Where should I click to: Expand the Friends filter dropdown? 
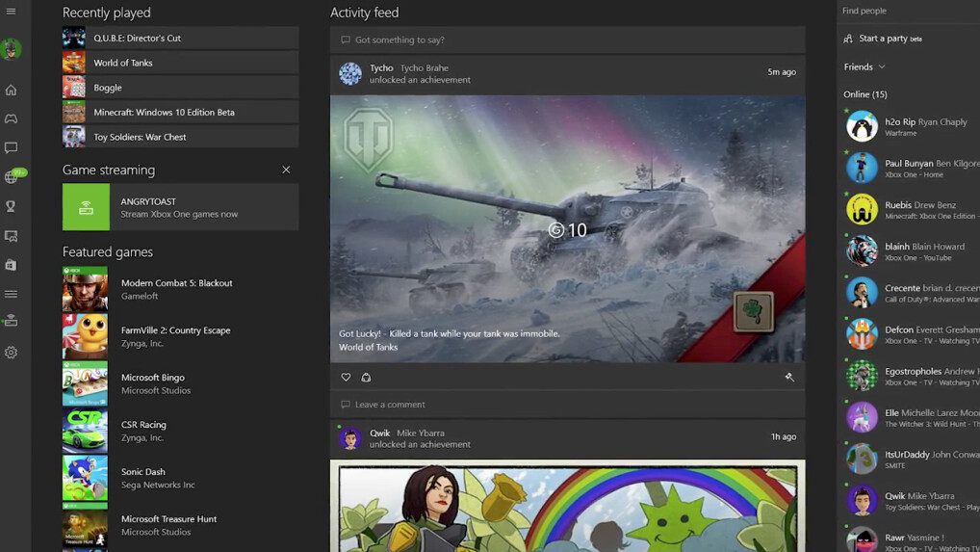click(x=864, y=66)
